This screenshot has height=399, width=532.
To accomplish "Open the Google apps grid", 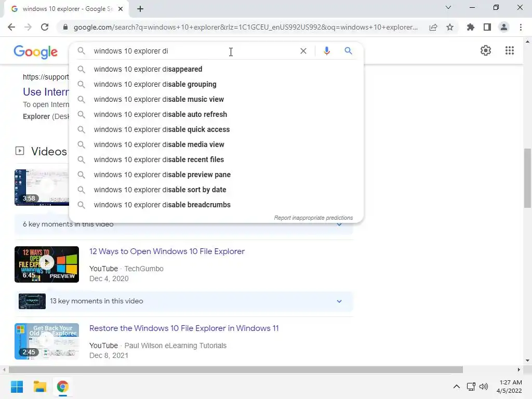I will coord(510,50).
